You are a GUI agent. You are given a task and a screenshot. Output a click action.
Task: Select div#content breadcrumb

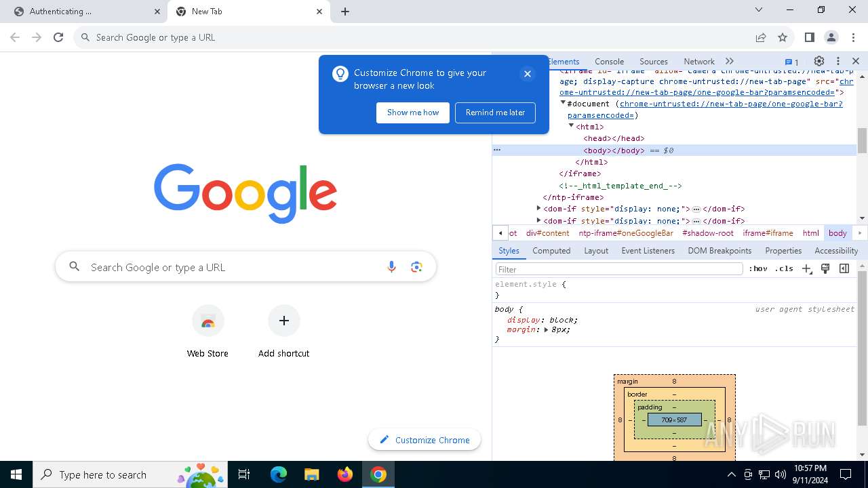coord(547,232)
